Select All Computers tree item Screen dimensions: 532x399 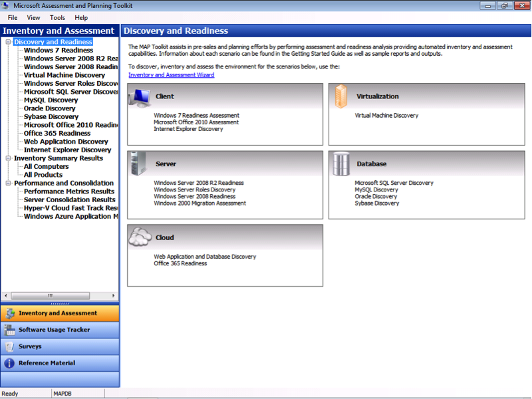pos(46,167)
